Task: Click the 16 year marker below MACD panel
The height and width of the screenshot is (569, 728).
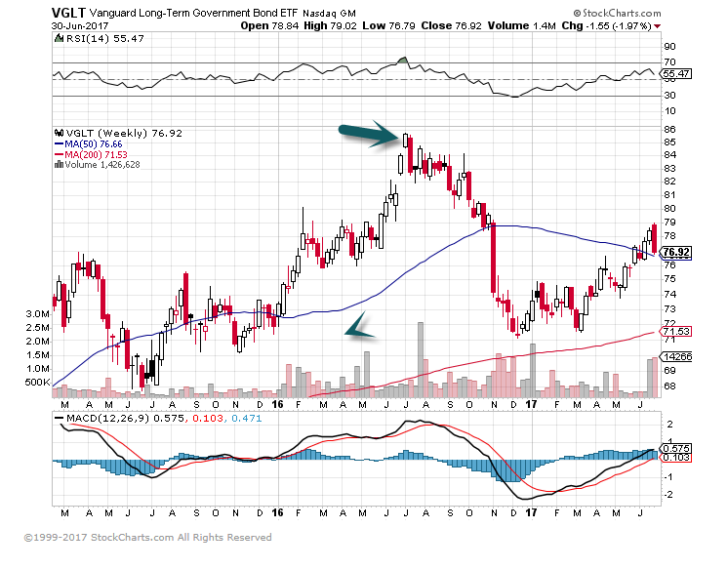Action: [277, 512]
